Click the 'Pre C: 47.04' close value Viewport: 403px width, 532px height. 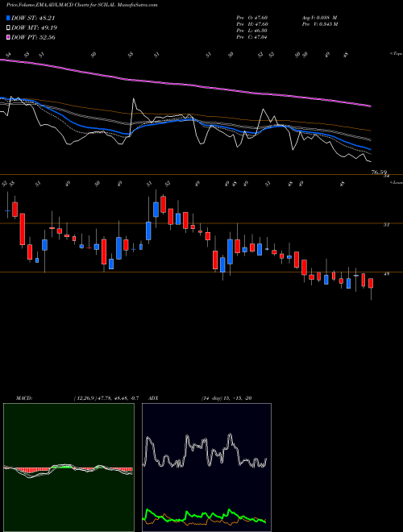[x=252, y=37]
